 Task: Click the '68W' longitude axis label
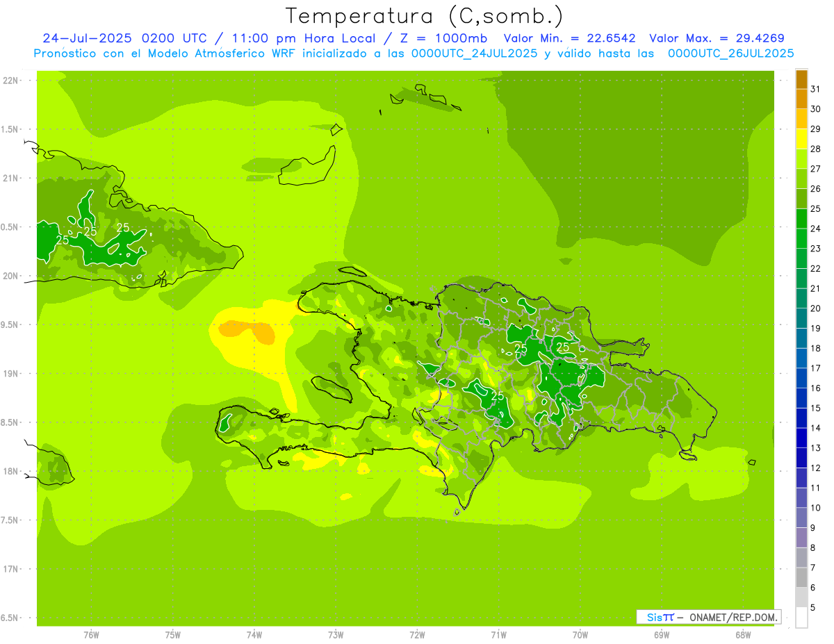743,635
